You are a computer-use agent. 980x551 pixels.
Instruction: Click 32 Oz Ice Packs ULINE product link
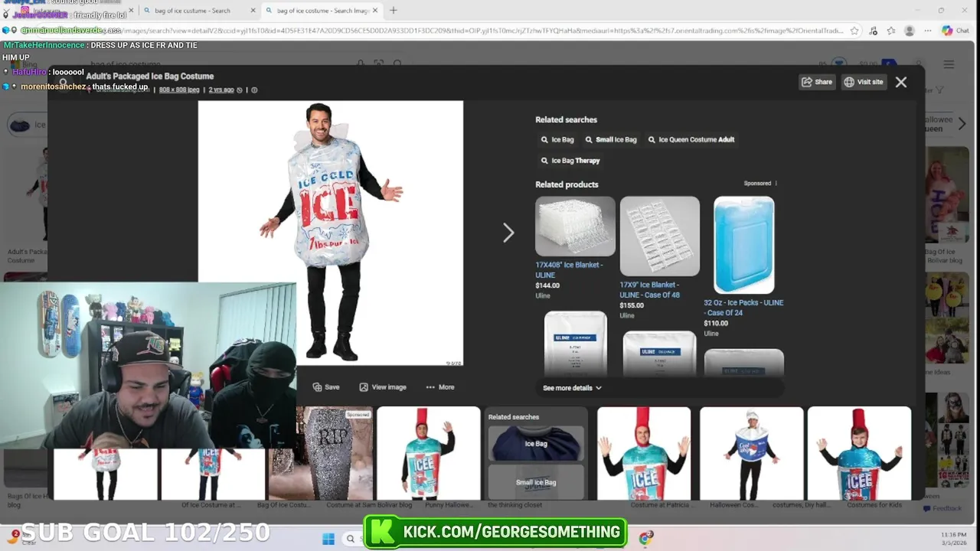[743, 308]
